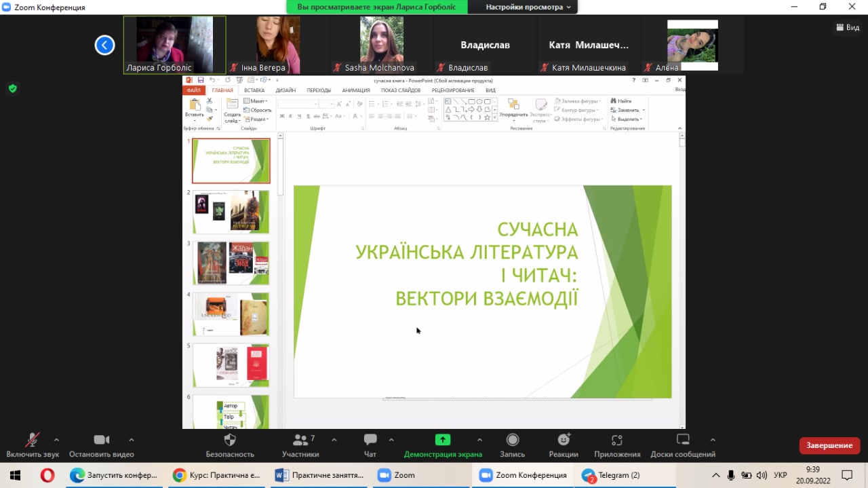Click the green Share Screen icon

point(443,440)
